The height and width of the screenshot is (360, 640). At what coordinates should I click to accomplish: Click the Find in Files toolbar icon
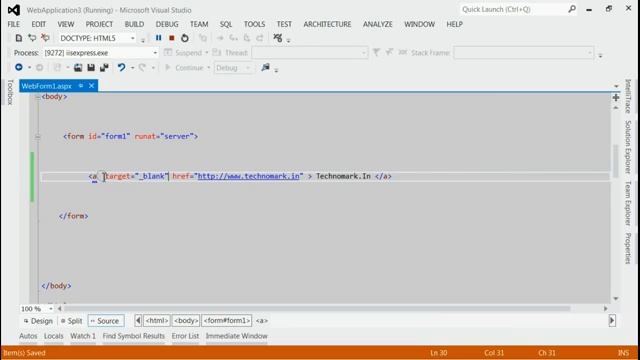265,67
